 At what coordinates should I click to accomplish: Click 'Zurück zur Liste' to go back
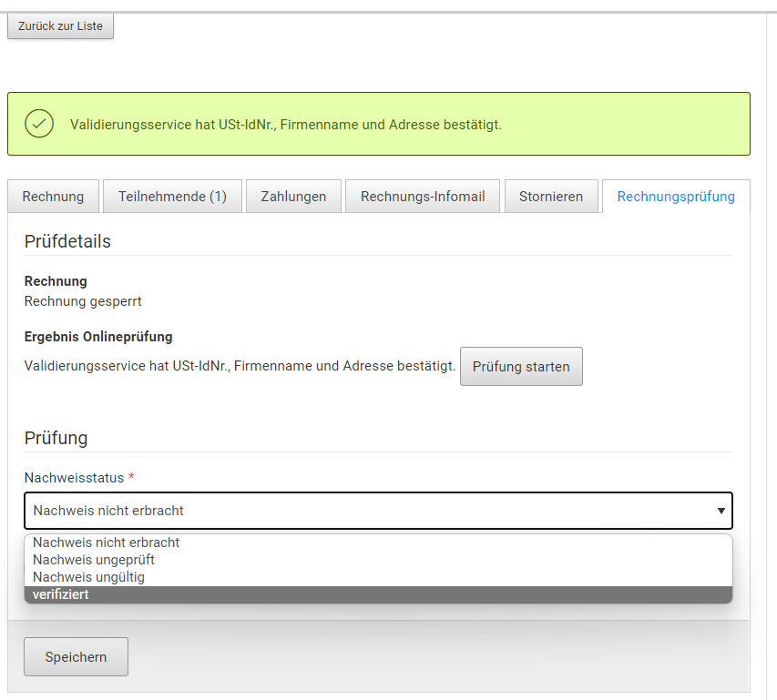60,25
